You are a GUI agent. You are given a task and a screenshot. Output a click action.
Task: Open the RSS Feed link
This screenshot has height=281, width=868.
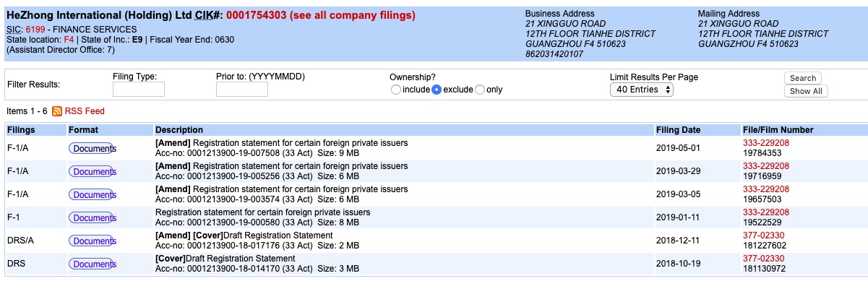pyautogui.click(x=85, y=111)
